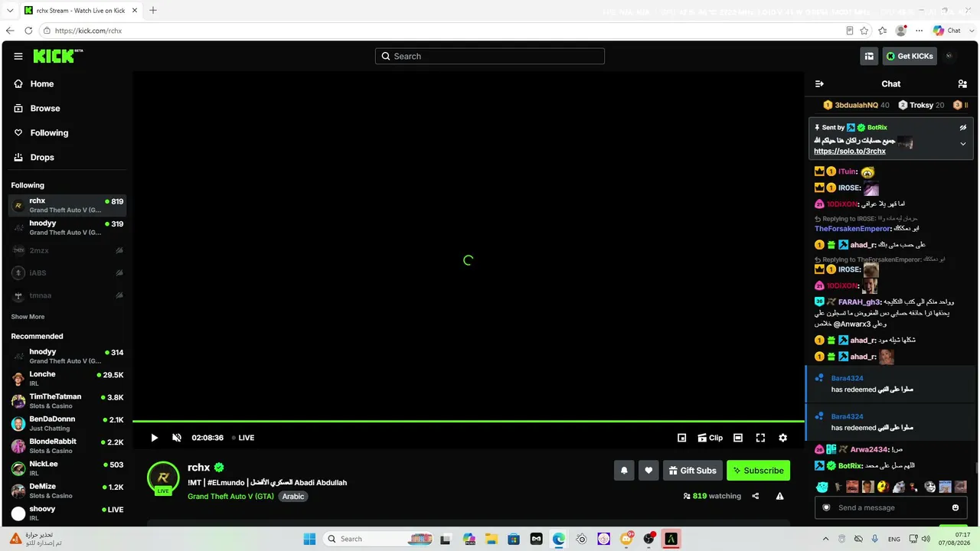980x551 pixels.
Task: Share the rchx stream
Action: (756, 496)
